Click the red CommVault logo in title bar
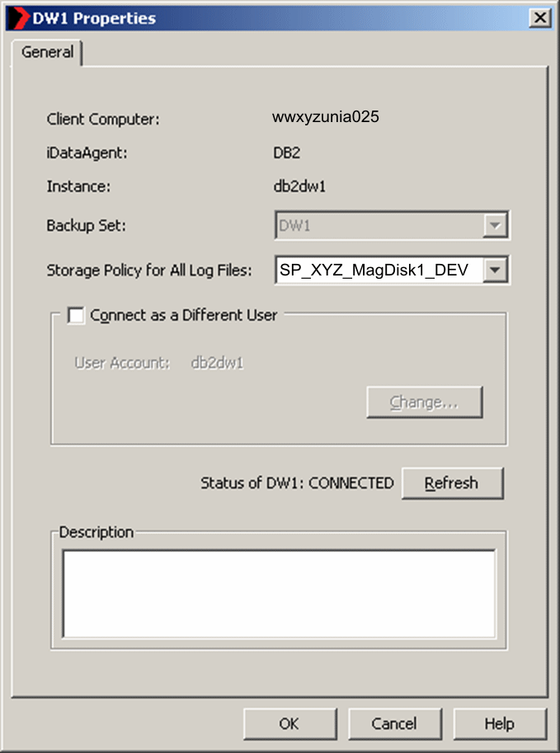Viewport: 560px width, 753px height. [x=19, y=18]
